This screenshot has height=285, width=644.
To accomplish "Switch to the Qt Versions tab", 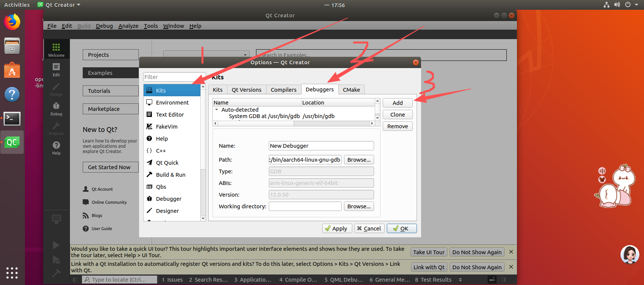I will tap(247, 89).
